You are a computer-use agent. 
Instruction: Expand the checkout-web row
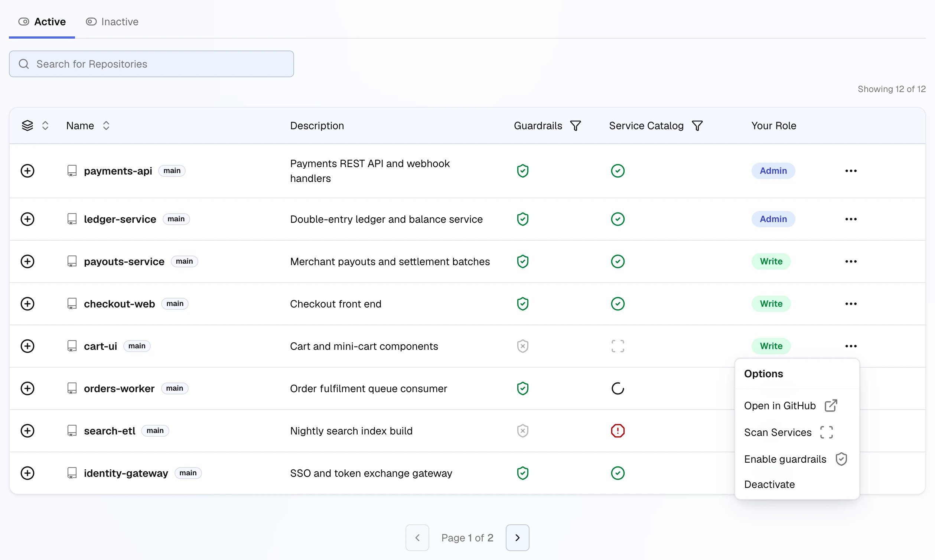click(27, 303)
